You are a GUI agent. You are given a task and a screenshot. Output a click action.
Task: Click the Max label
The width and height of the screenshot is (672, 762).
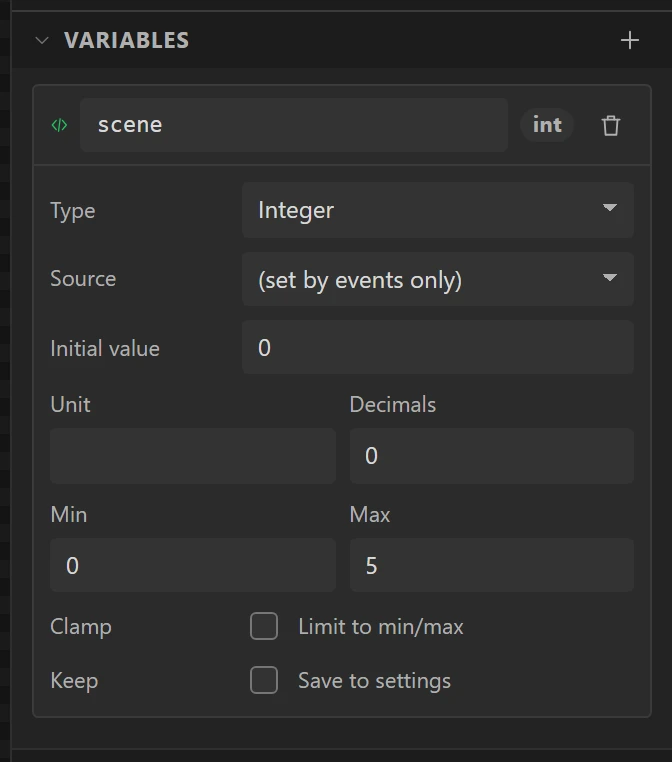pos(370,514)
